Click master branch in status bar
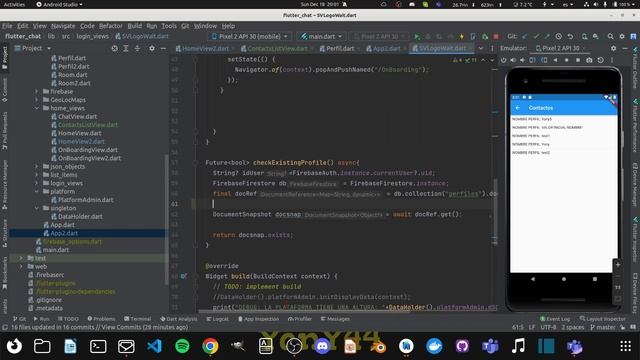The image size is (640, 360). [x=602, y=327]
